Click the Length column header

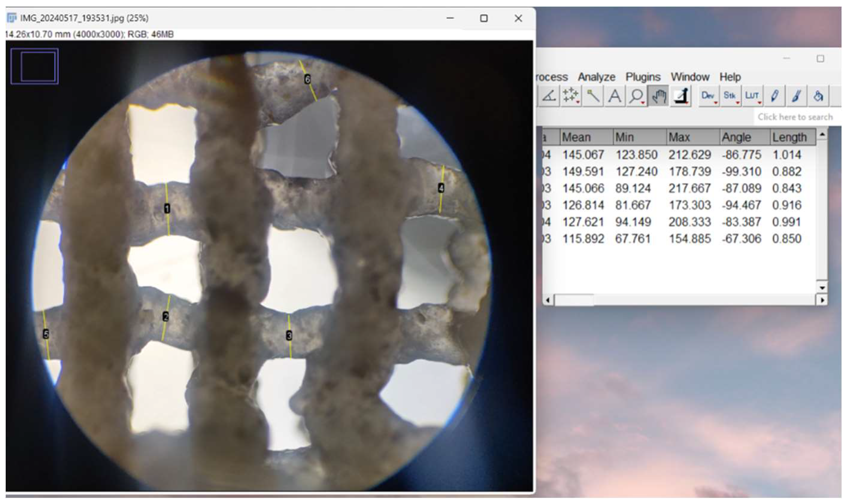coord(789,138)
